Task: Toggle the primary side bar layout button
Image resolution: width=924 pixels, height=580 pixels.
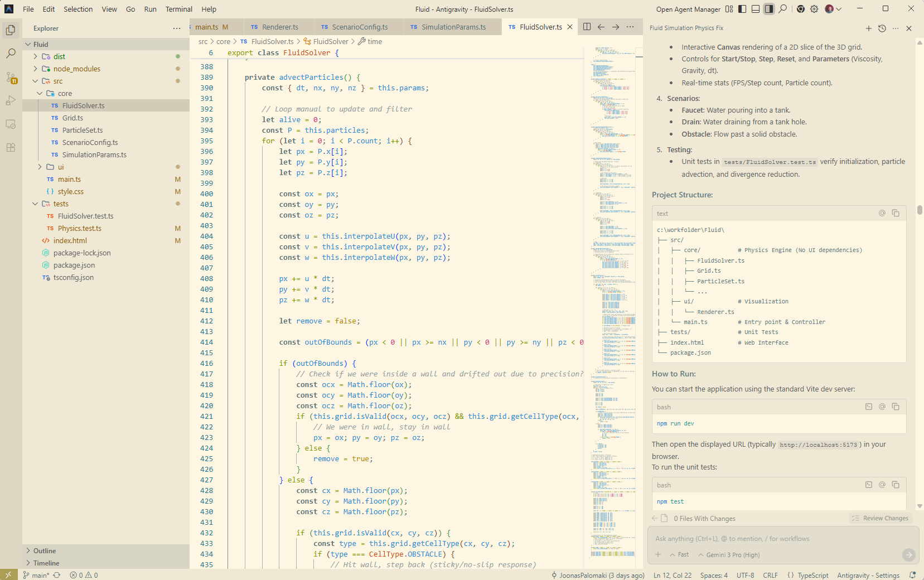Action: (x=742, y=9)
